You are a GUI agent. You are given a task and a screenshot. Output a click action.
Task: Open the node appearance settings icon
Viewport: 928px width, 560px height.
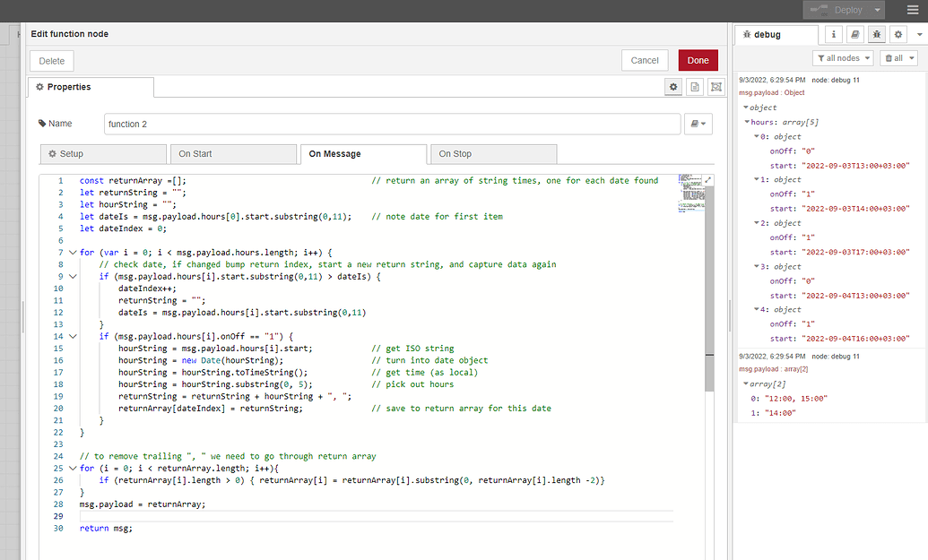[x=716, y=87]
